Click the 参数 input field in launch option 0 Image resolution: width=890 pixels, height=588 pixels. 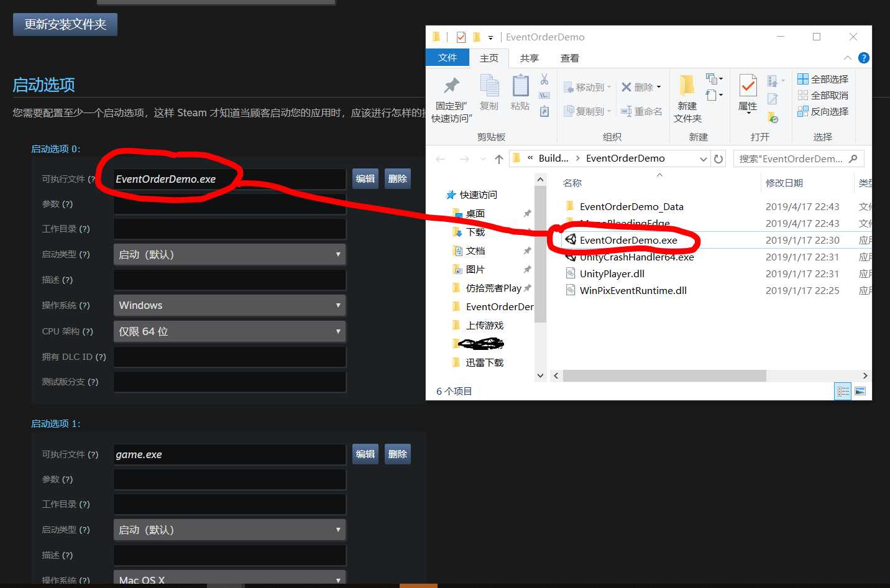click(x=230, y=204)
